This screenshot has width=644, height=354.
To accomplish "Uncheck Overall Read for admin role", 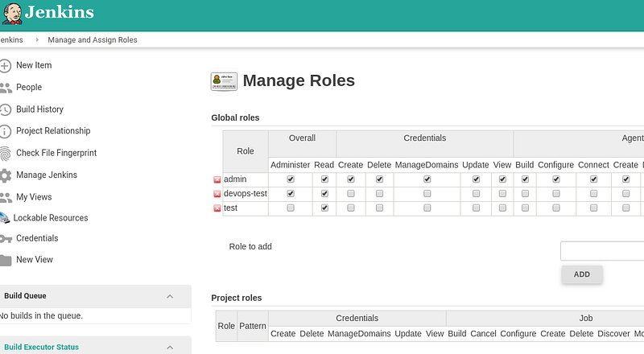I will (324, 179).
